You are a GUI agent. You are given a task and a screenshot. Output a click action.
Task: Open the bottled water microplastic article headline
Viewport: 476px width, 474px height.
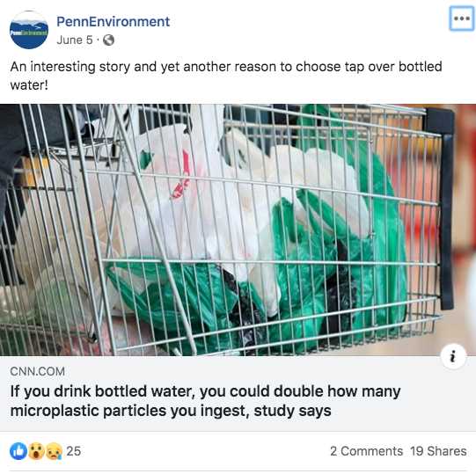[205, 401]
